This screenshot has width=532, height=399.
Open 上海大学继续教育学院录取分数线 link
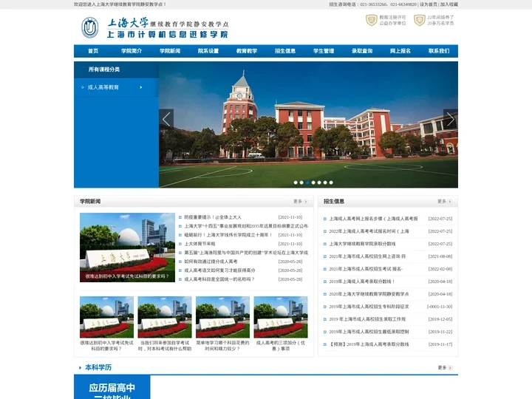362,244
